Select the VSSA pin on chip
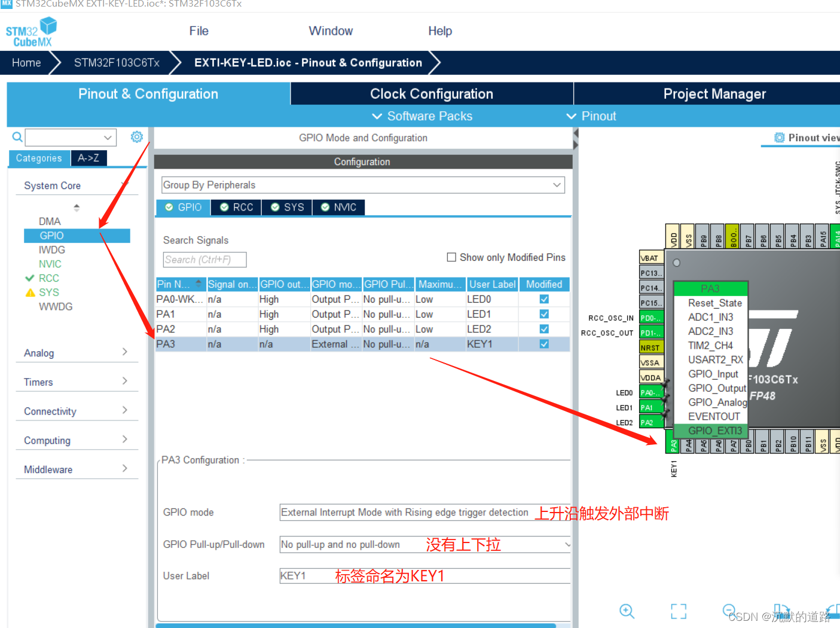Screen dimensions: 840x628 coord(651,362)
